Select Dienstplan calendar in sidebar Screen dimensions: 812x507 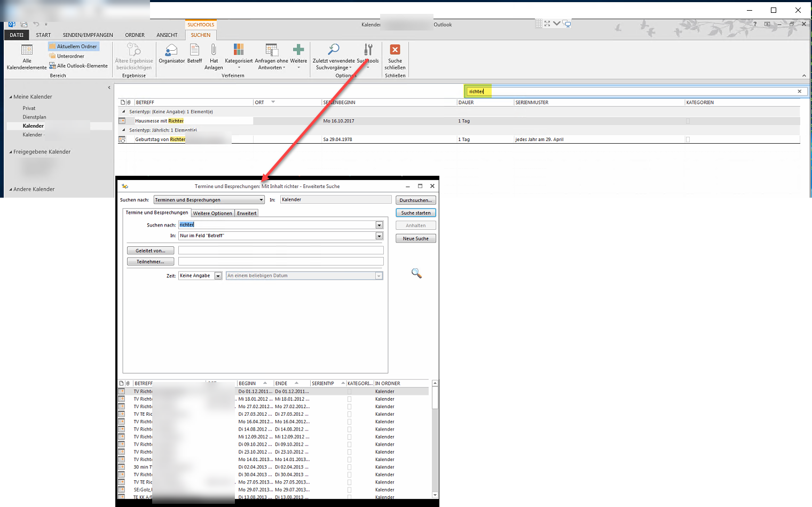34,117
